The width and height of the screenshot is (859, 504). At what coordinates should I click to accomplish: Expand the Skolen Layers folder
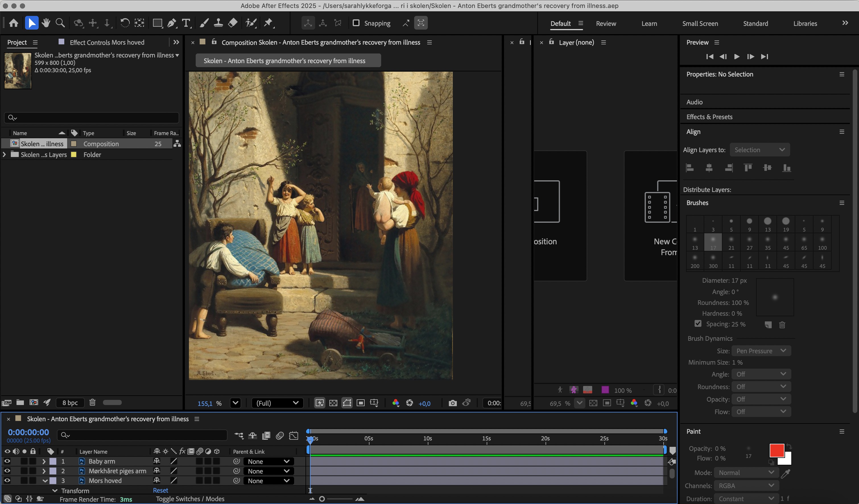coord(4,154)
